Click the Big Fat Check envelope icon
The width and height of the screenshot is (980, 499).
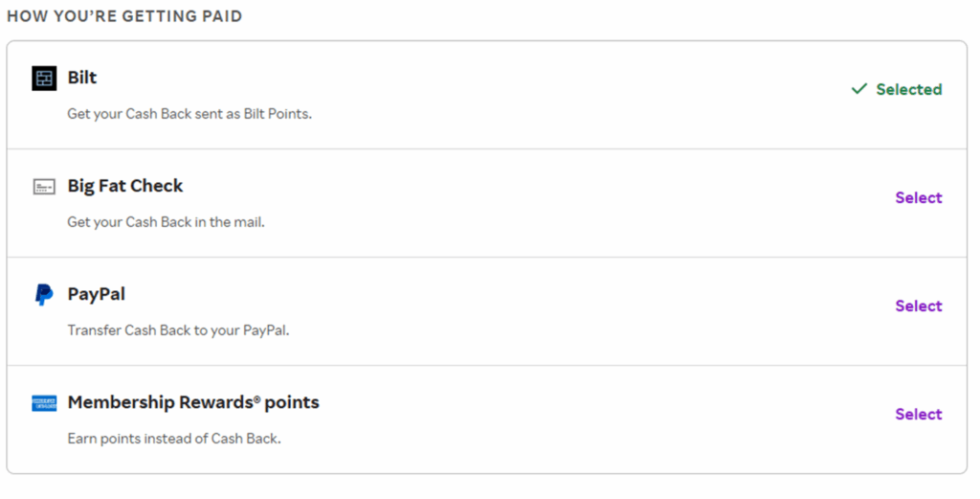tap(44, 187)
